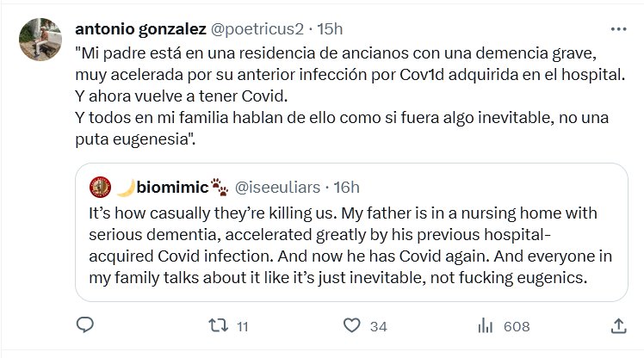The image size is (644, 358).
Task: Open view analytics bar chart icon
Action: point(485,325)
